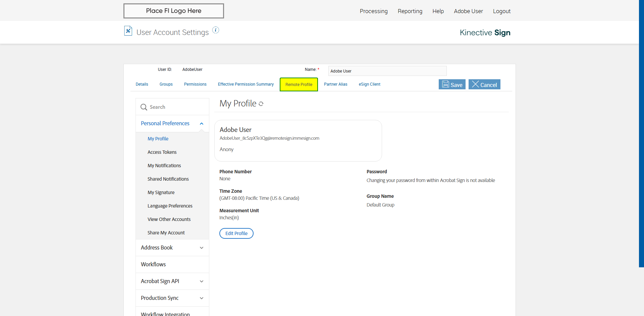Click the info icon beside User Account Settings
The height and width of the screenshot is (316, 644).
coord(216,30)
